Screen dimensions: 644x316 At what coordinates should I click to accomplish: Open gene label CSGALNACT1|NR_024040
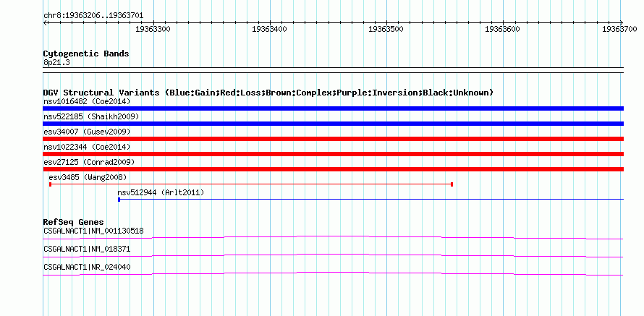click(87, 267)
